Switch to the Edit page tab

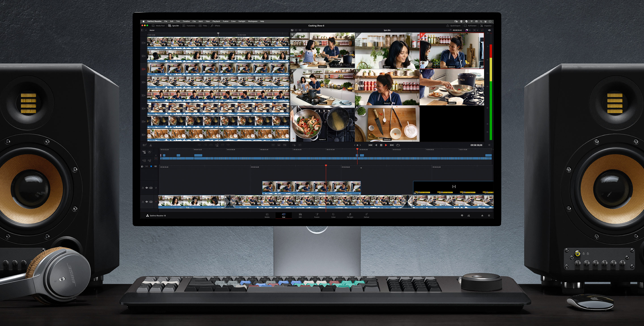pyautogui.click(x=300, y=216)
